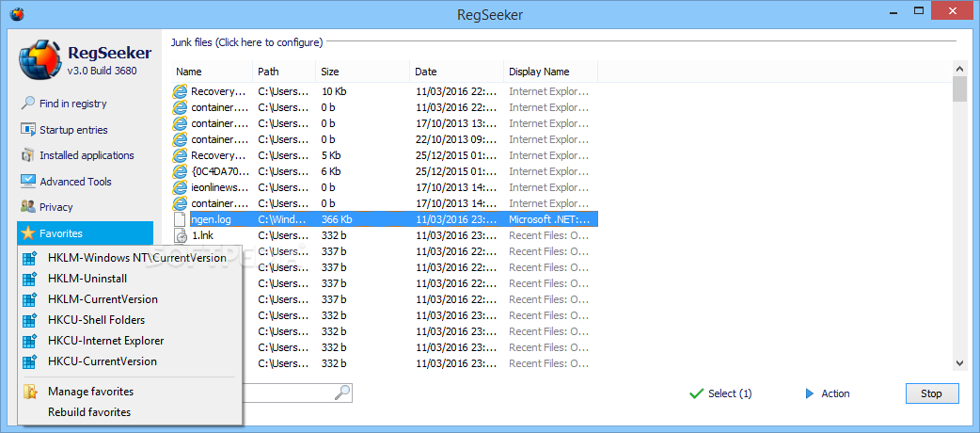
Task: Click the filter search input field
Action: tap(288, 393)
